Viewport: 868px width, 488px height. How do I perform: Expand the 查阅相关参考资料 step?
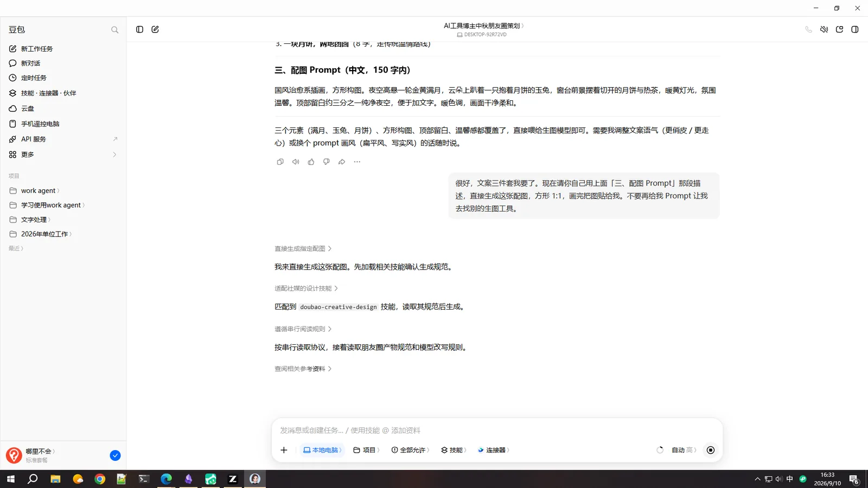click(303, 369)
